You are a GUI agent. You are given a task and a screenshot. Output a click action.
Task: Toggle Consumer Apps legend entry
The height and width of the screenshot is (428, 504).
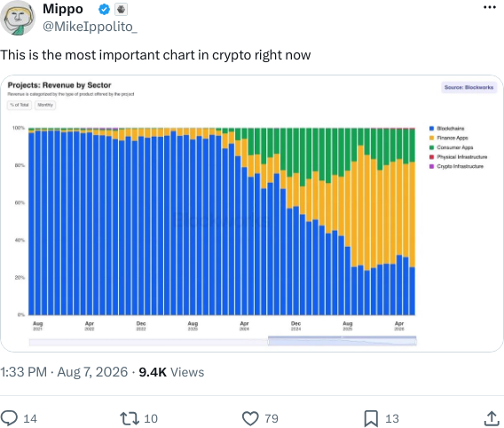click(452, 147)
